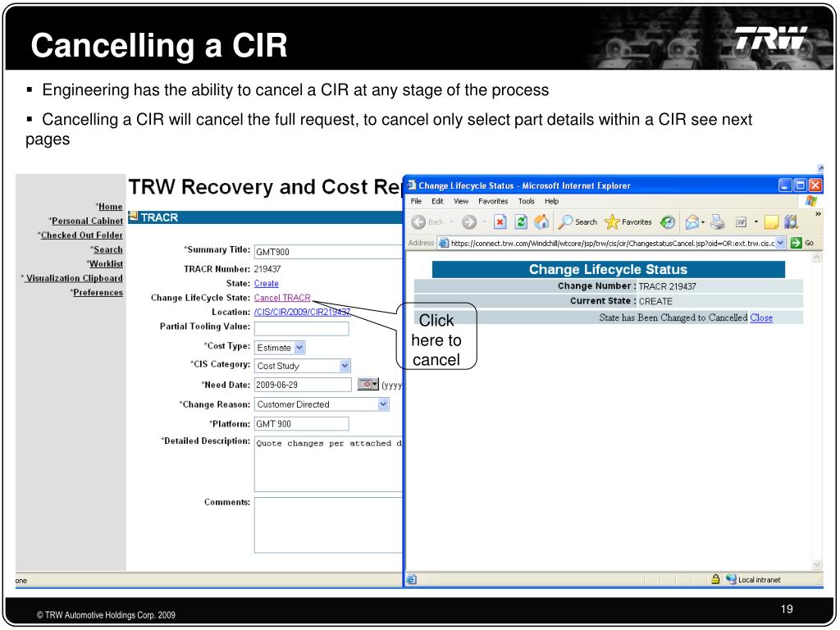Go to Home in the sidebar
This screenshot has width=840, height=630.
click(111, 207)
